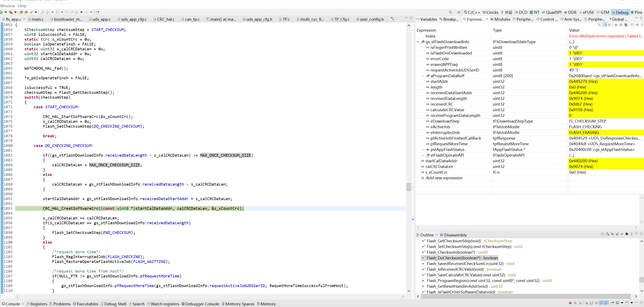Open the run configuration dropdown arrow
This screenshot has height=307, width=644.
coord(6,12)
